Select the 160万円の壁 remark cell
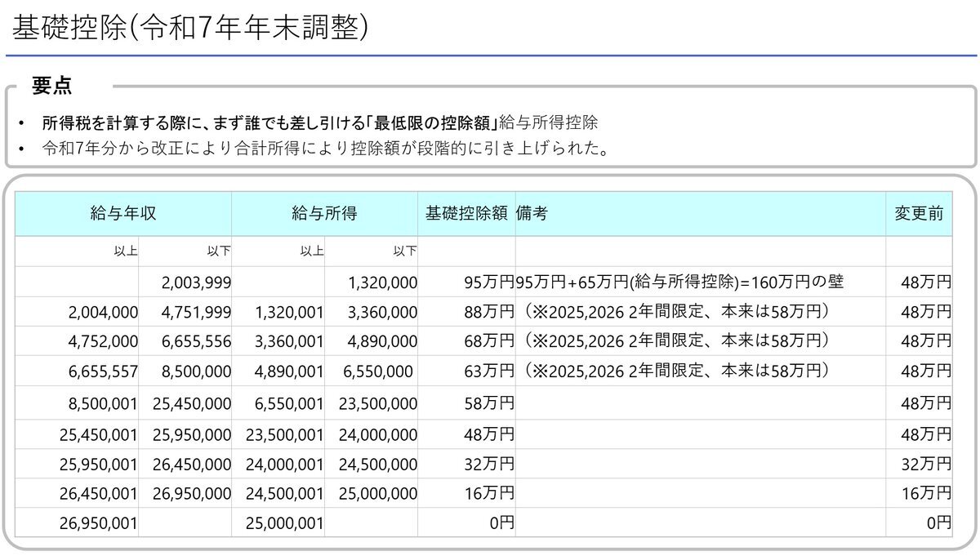Image resolution: width=980 pixels, height=556 pixels. [679, 282]
